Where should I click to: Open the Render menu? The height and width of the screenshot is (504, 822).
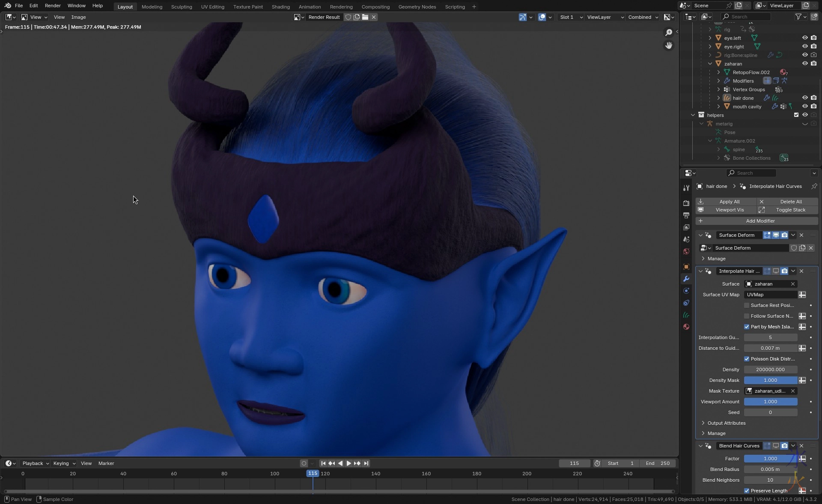click(x=53, y=6)
